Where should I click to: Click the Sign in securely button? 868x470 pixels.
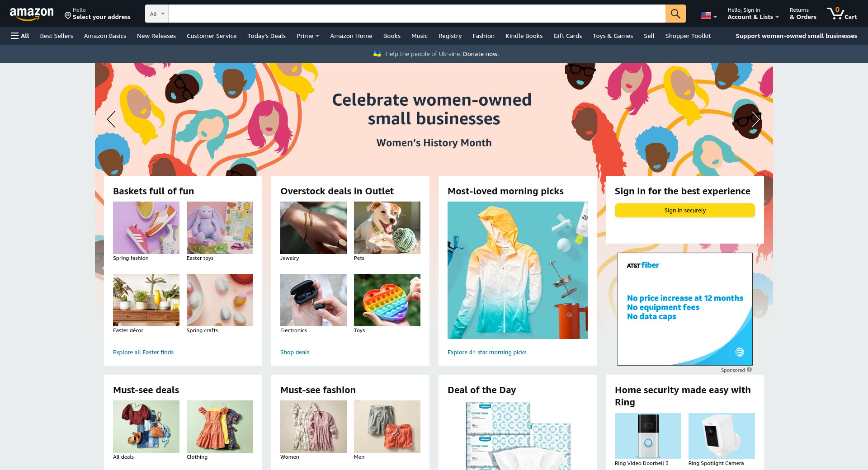click(x=685, y=210)
